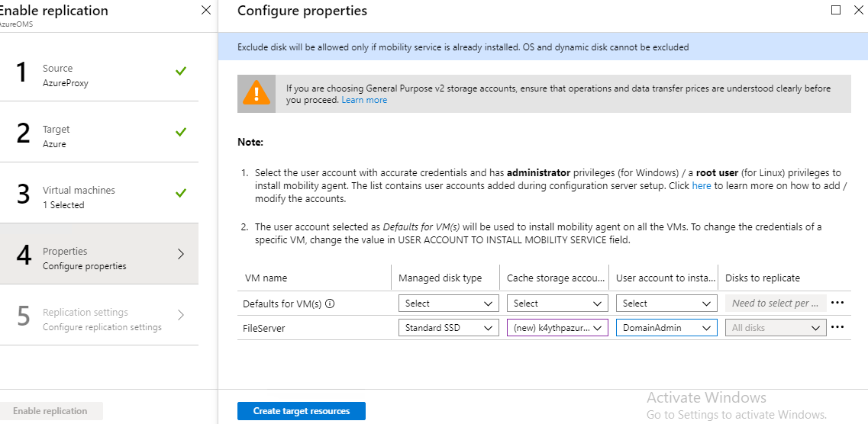This screenshot has height=424, width=868.
Task: Change the Standard SSD disk type for FileServer
Action: click(x=448, y=327)
